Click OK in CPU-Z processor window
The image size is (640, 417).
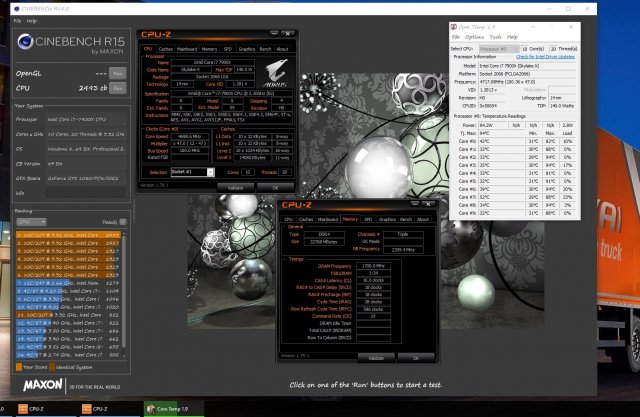(x=275, y=188)
